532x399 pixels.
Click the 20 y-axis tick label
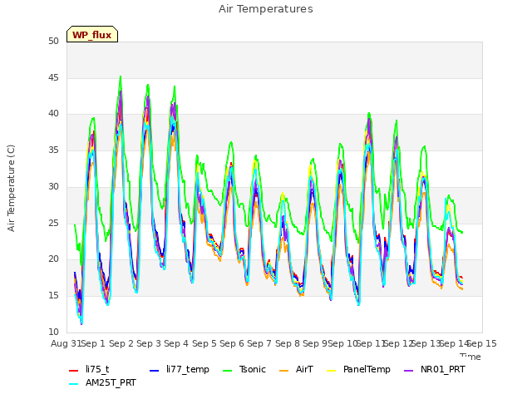click(53, 259)
